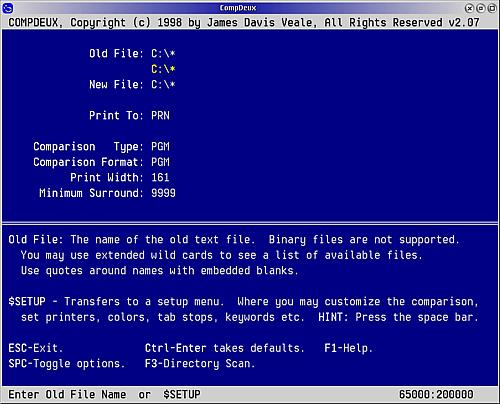Click the Print To PRN value
Viewport: 500px width, 404px height.
coord(160,115)
